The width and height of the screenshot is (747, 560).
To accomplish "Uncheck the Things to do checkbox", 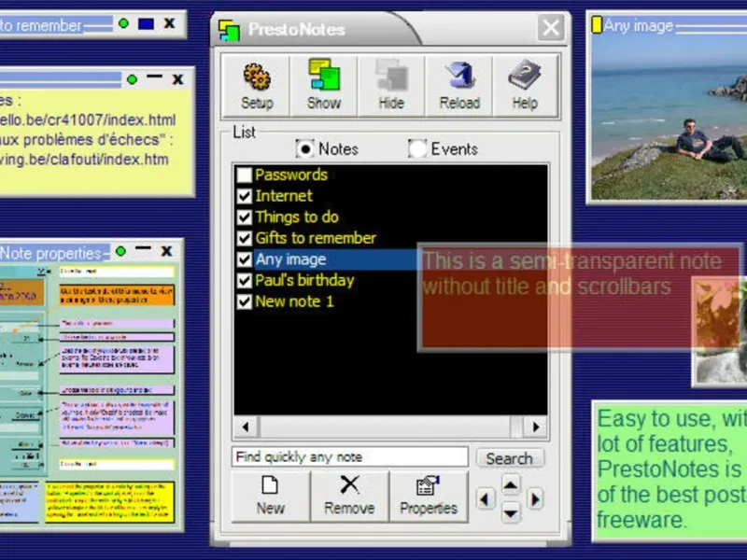I will tap(245, 217).
